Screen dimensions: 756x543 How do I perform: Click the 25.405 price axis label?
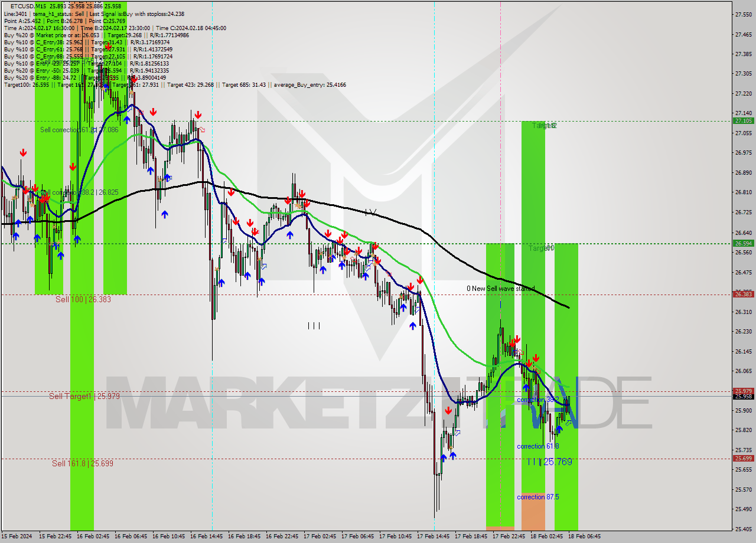[x=743, y=529]
